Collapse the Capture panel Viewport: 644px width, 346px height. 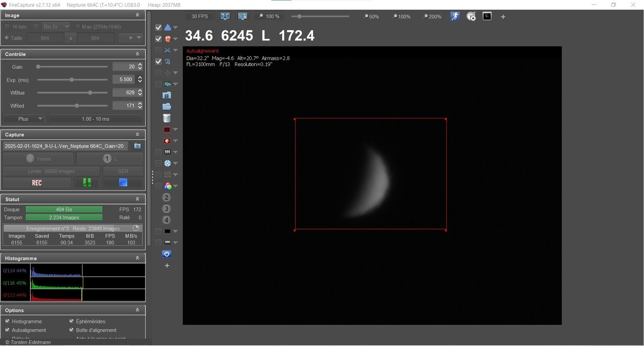137,134
